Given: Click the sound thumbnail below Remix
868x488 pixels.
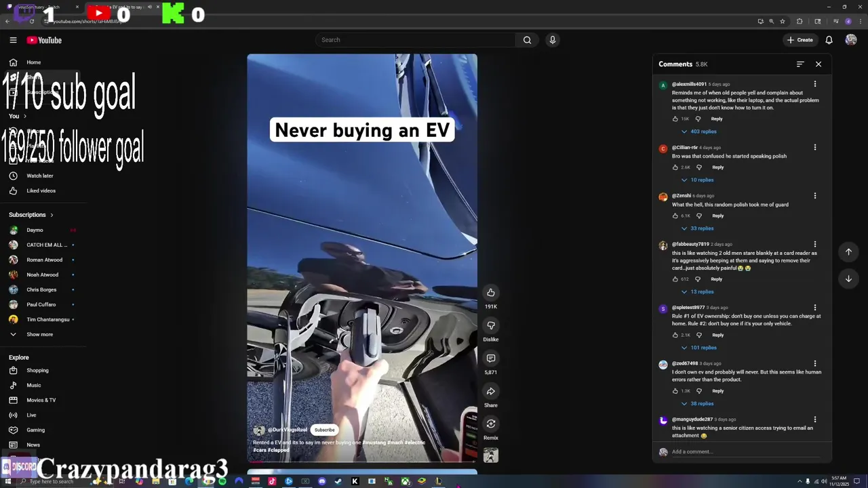Looking at the screenshot, I should [491, 455].
